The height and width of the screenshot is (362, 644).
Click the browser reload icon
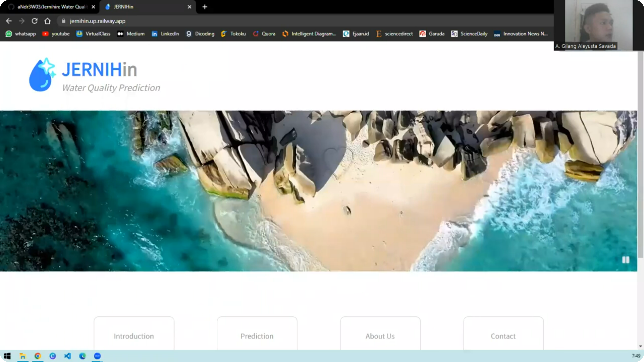click(x=35, y=21)
